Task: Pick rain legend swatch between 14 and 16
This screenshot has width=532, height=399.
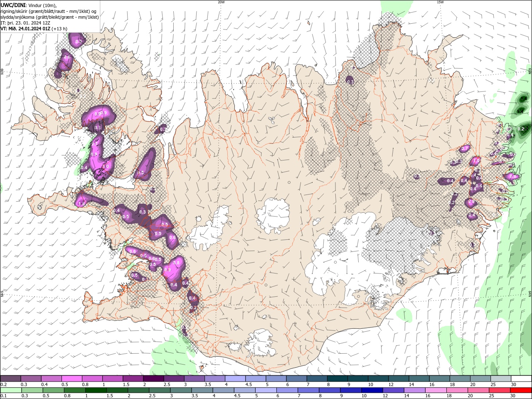Action: tap(414, 390)
